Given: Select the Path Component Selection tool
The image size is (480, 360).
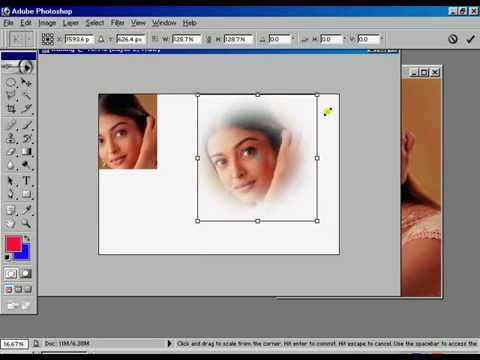Looking at the screenshot, I should 11,181.
